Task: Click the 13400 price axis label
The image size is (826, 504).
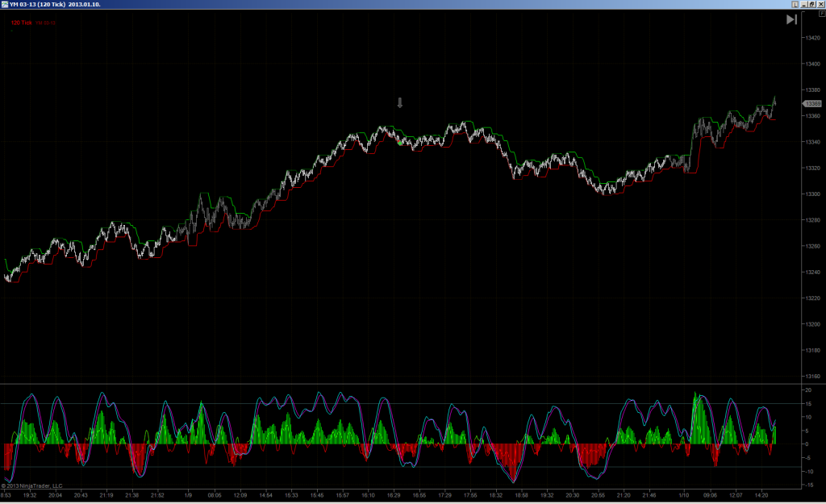Action: [x=813, y=64]
